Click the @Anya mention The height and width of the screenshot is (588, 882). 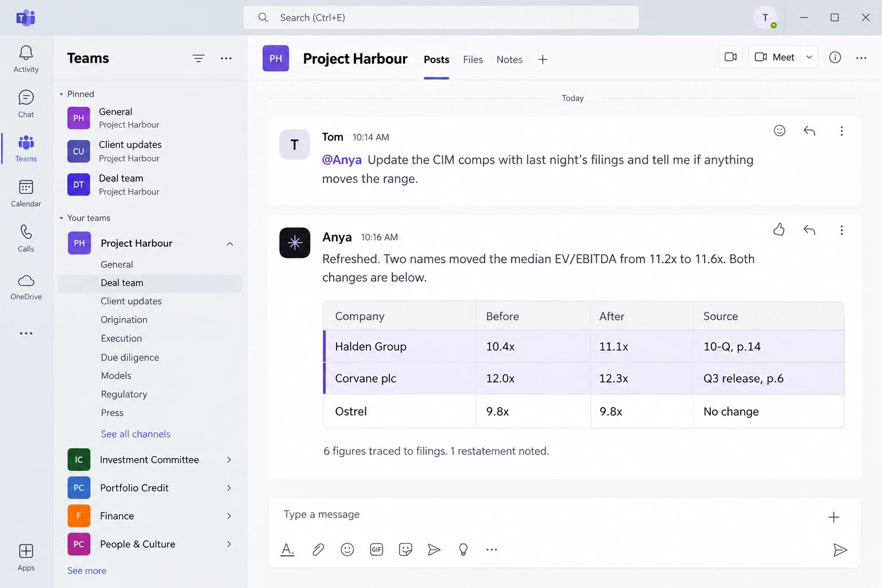pos(342,160)
